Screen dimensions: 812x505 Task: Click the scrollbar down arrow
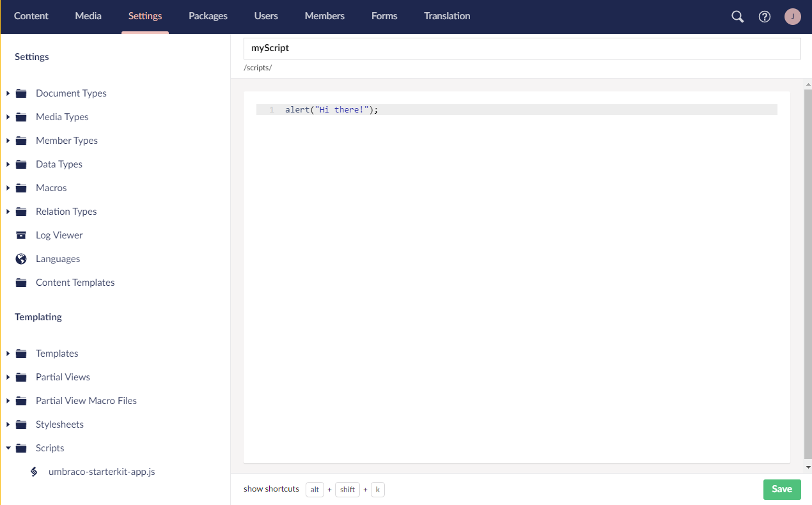click(x=808, y=467)
